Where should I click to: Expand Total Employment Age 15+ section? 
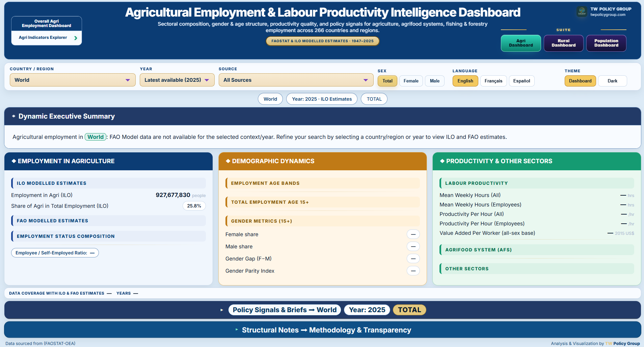pyautogui.click(x=323, y=202)
